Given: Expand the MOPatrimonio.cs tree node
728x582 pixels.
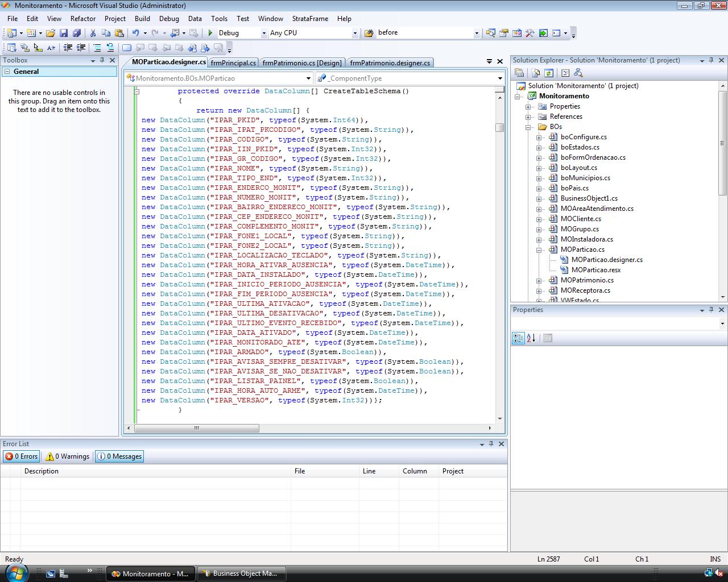Looking at the screenshot, I should pyautogui.click(x=539, y=280).
